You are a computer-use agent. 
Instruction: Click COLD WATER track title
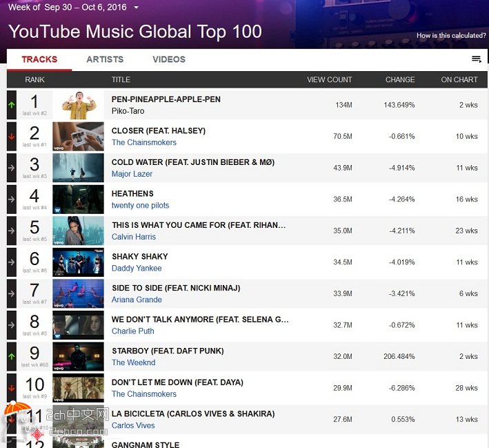click(x=193, y=162)
